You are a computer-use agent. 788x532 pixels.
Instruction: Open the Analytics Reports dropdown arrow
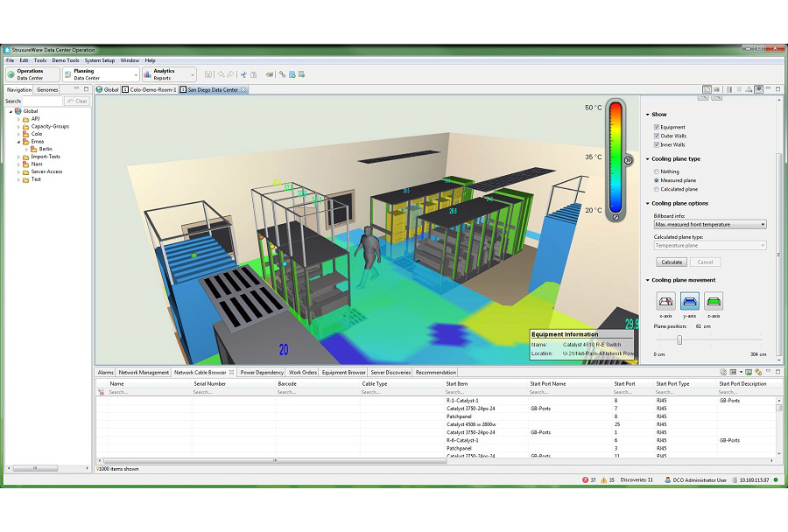(x=193, y=75)
